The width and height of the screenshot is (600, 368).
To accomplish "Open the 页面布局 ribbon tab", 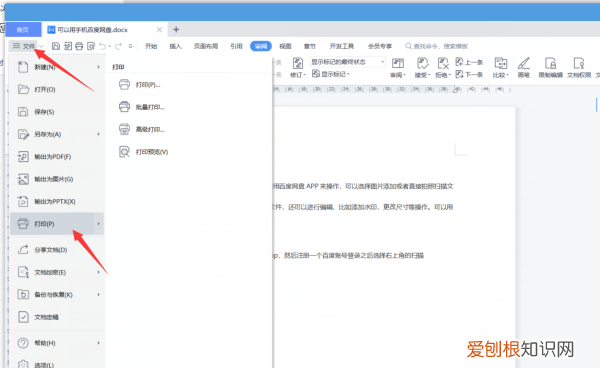I will tap(206, 46).
